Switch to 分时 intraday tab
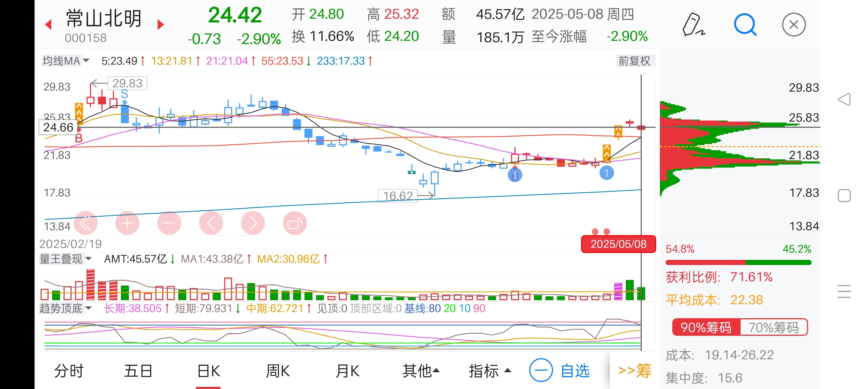The width and height of the screenshot is (868, 389). pos(69,371)
